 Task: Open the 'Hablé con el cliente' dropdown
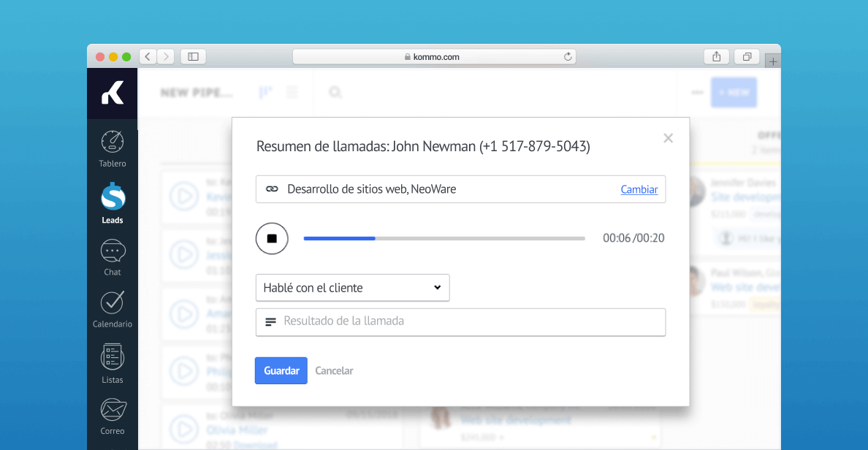click(352, 288)
